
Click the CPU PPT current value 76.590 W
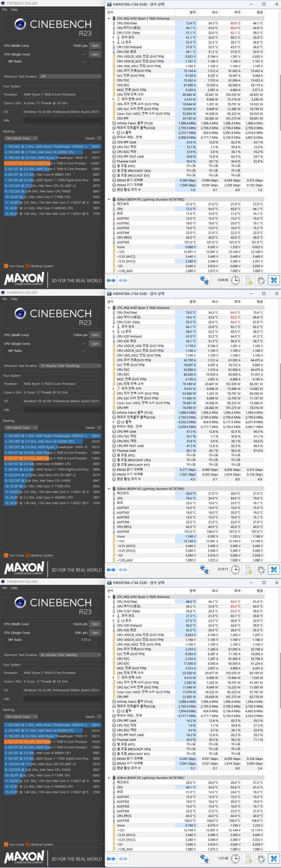click(189, 407)
